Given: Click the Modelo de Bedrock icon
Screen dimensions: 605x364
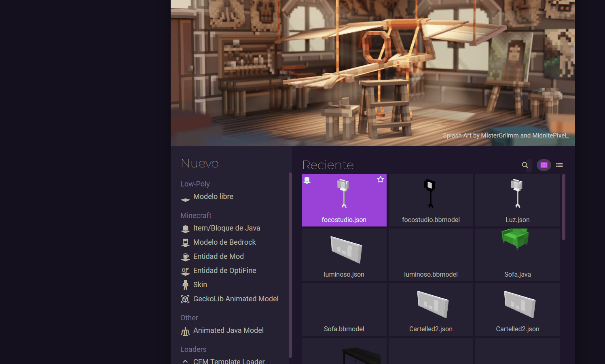Looking at the screenshot, I should pyautogui.click(x=186, y=243).
